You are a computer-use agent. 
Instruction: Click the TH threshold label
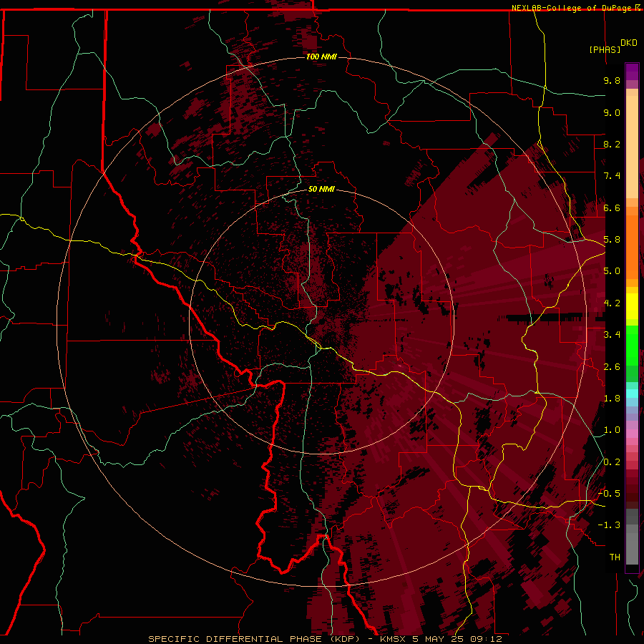pyautogui.click(x=615, y=557)
